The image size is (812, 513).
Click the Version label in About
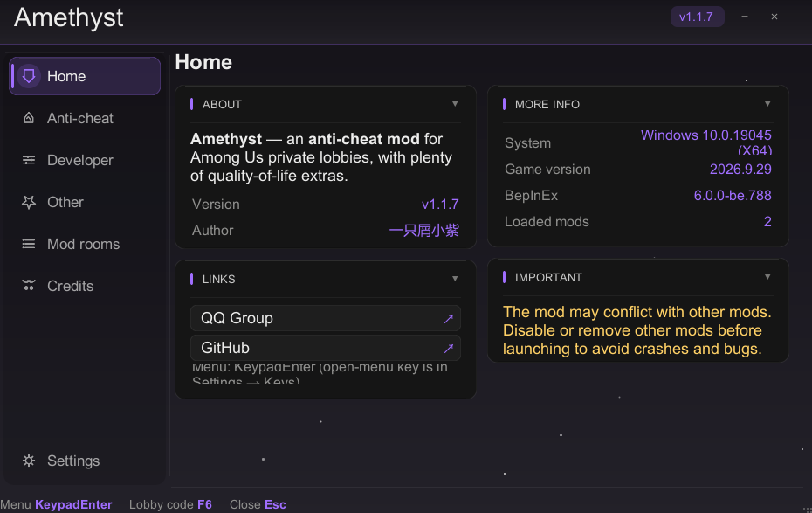[x=216, y=205]
